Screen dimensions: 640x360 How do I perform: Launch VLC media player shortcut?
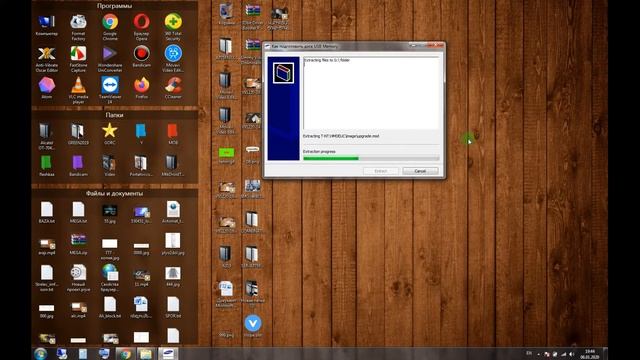(x=78, y=91)
